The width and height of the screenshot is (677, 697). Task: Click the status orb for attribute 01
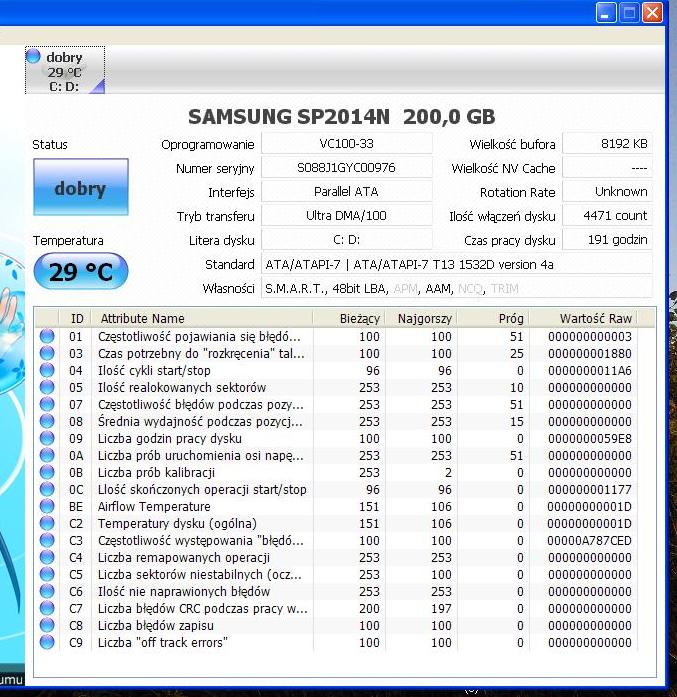(x=47, y=336)
